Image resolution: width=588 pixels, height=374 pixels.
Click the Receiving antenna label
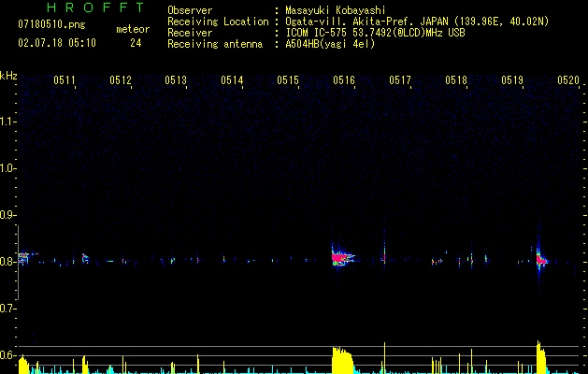click(x=215, y=44)
